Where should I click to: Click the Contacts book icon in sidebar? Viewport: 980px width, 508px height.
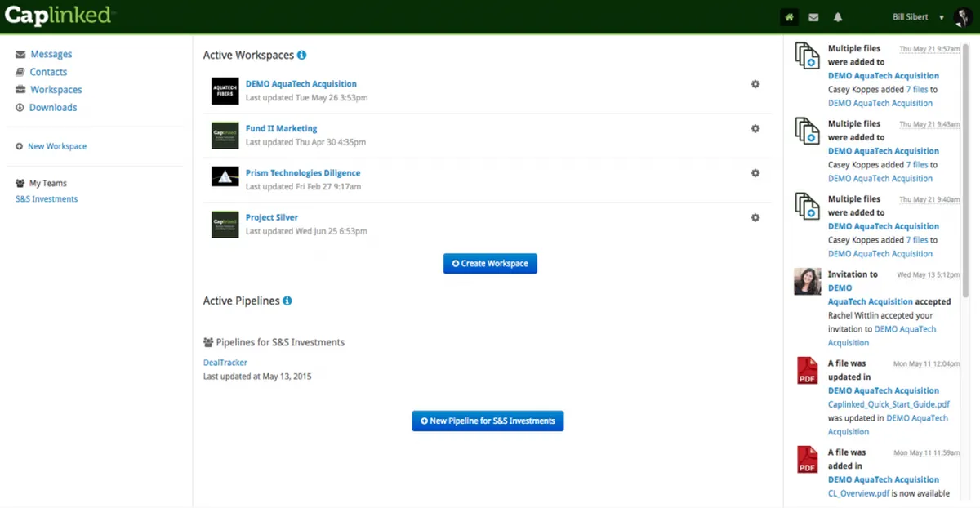pos(20,72)
